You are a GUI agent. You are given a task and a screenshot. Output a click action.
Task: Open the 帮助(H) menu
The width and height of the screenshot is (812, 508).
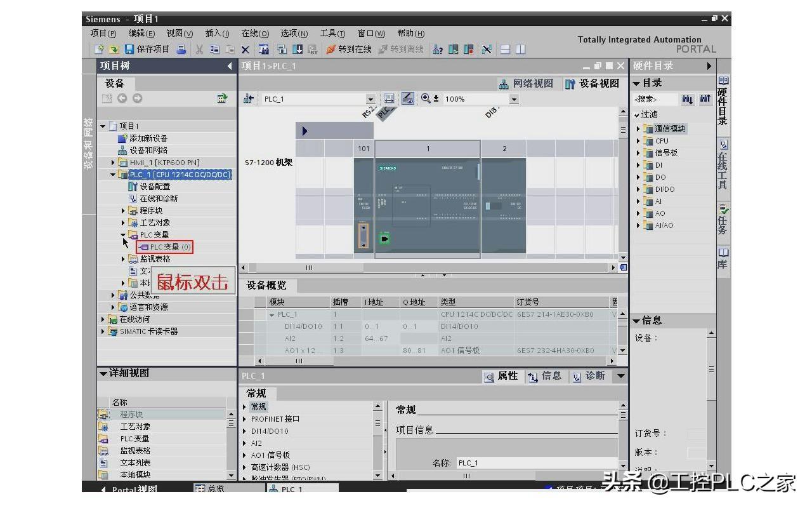point(411,34)
